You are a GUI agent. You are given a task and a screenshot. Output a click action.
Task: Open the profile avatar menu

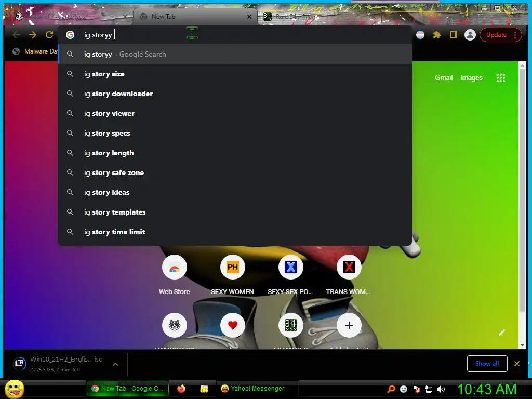pos(470,35)
